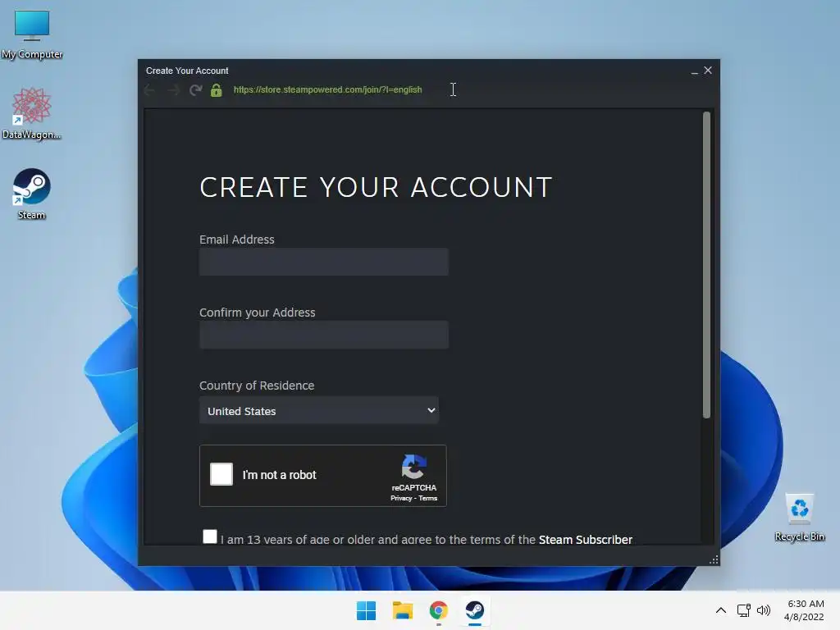Image resolution: width=840 pixels, height=630 pixels.
Task: Click the Create Your Account title bar text
Action: click(187, 71)
